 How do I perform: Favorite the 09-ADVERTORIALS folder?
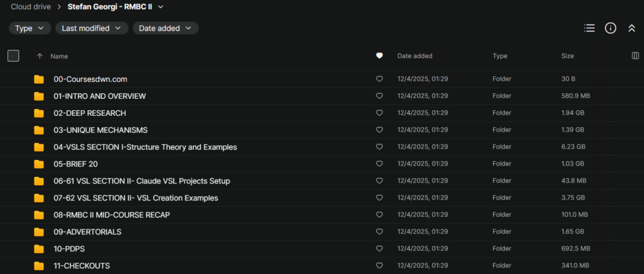coord(379,232)
